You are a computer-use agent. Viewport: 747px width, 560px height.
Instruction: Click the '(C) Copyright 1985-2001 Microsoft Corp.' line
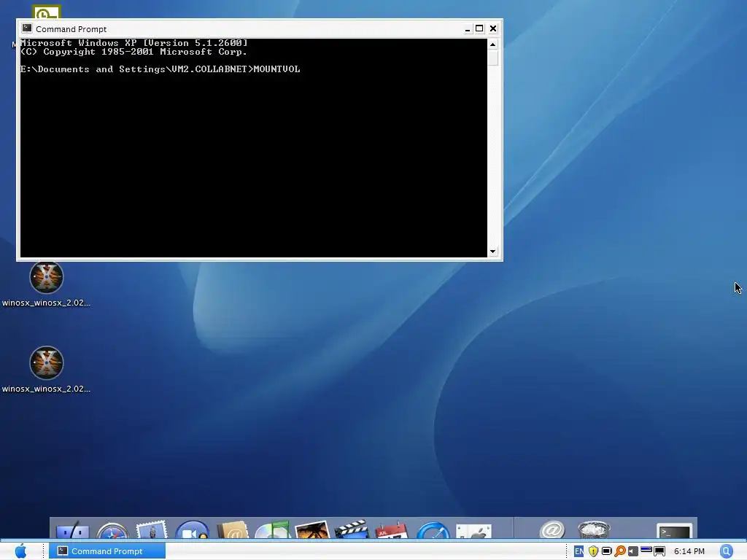coord(134,52)
